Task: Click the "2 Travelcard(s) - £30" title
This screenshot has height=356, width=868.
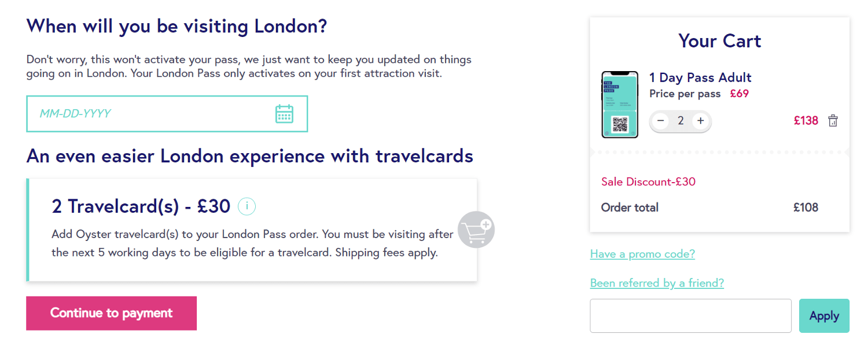Action: 141,206
